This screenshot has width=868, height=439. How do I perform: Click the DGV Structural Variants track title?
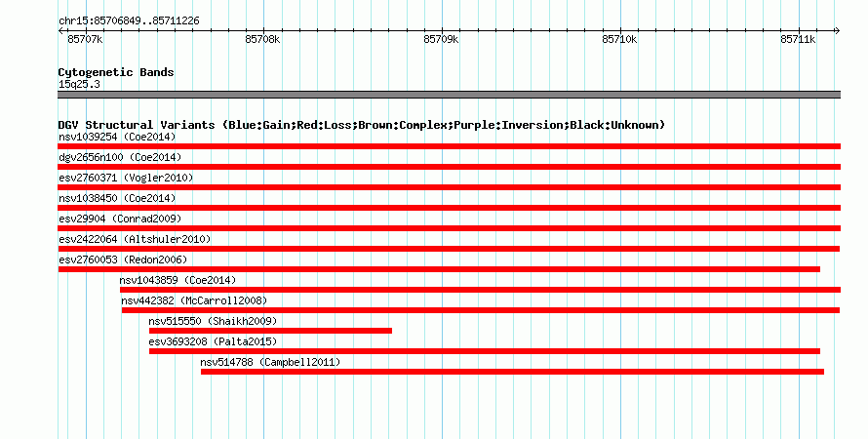pyautogui.click(x=362, y=125)
